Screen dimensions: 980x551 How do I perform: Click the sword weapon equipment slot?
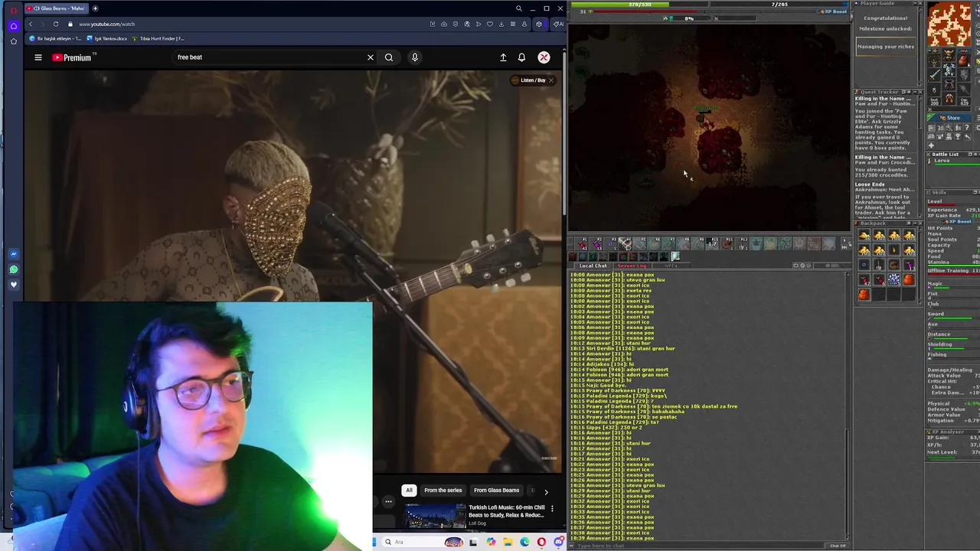click(933, 75)
